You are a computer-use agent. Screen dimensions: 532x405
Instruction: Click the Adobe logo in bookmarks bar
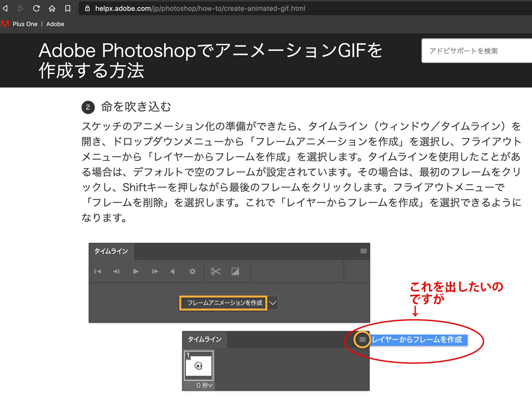coord(5,24)
